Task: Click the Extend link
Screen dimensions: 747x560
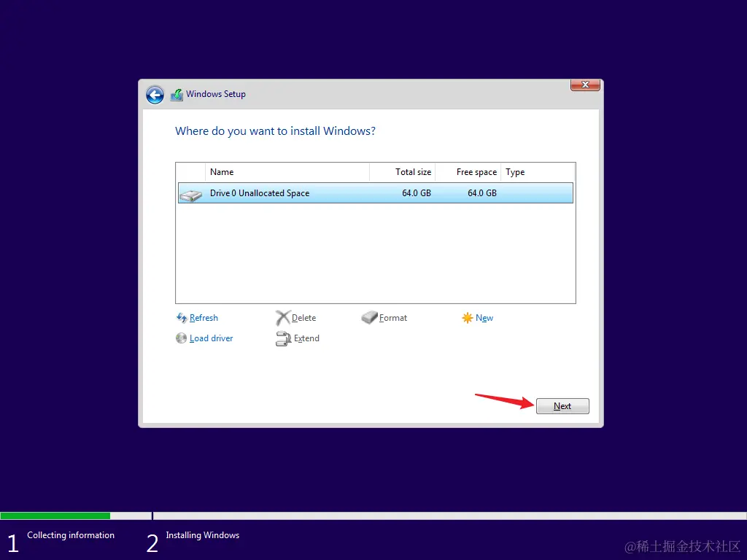Action: tap(306, 338)
